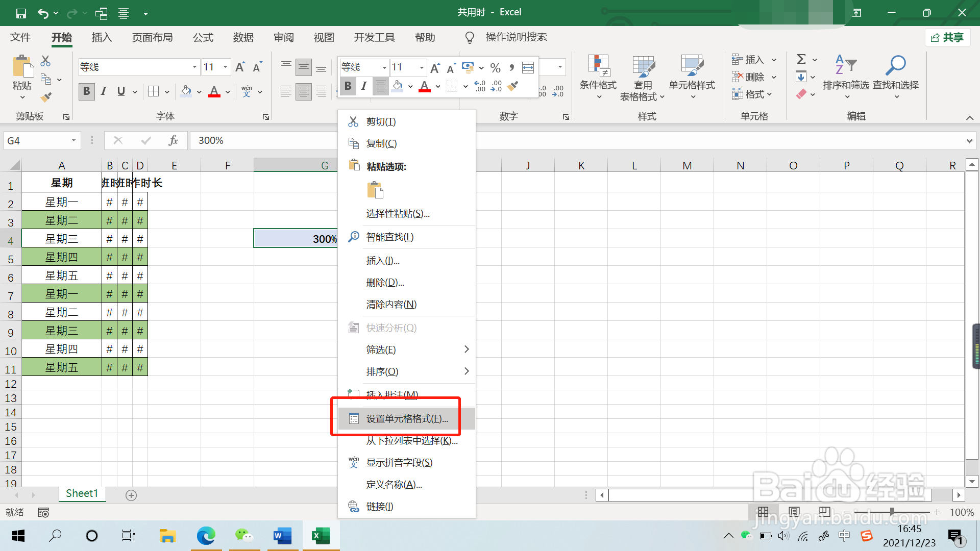Add a new sheet with plus button
980x551 pixels.
[x=131, y=495]
